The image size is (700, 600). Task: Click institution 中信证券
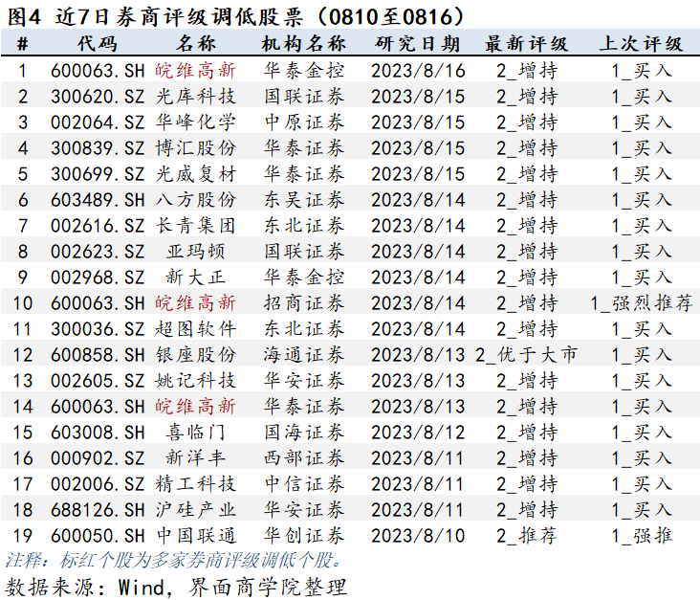[304, 484]
